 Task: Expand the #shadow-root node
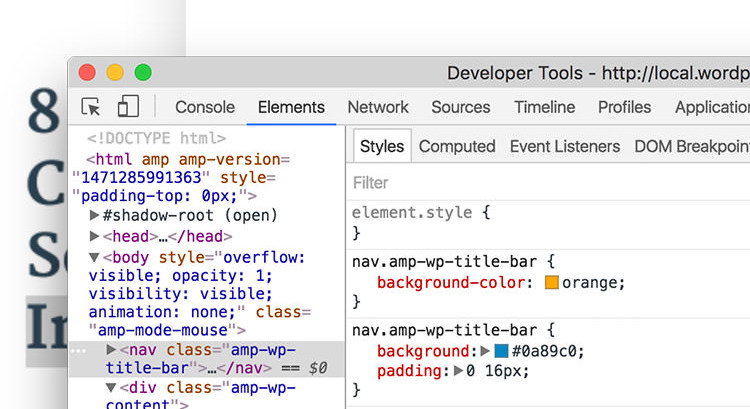[94, 215]
